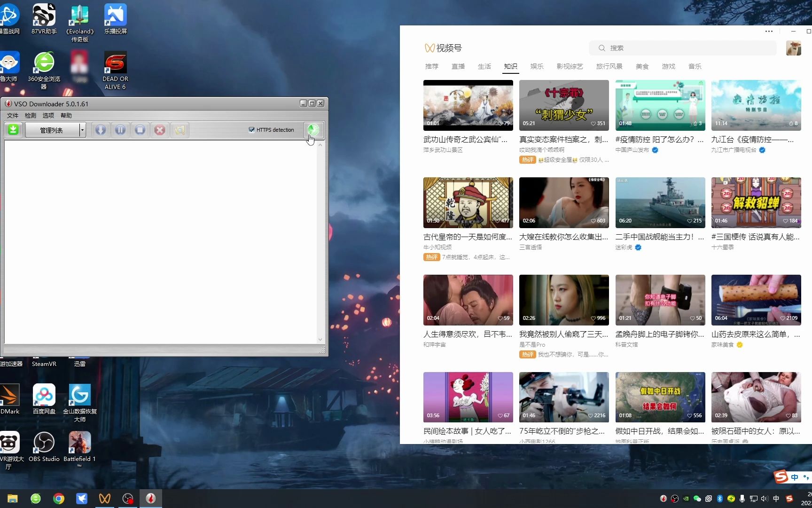This screenshot has width=812, height=508.
Task: Click the channel name 牛小知视频
Action: [437, 247]
